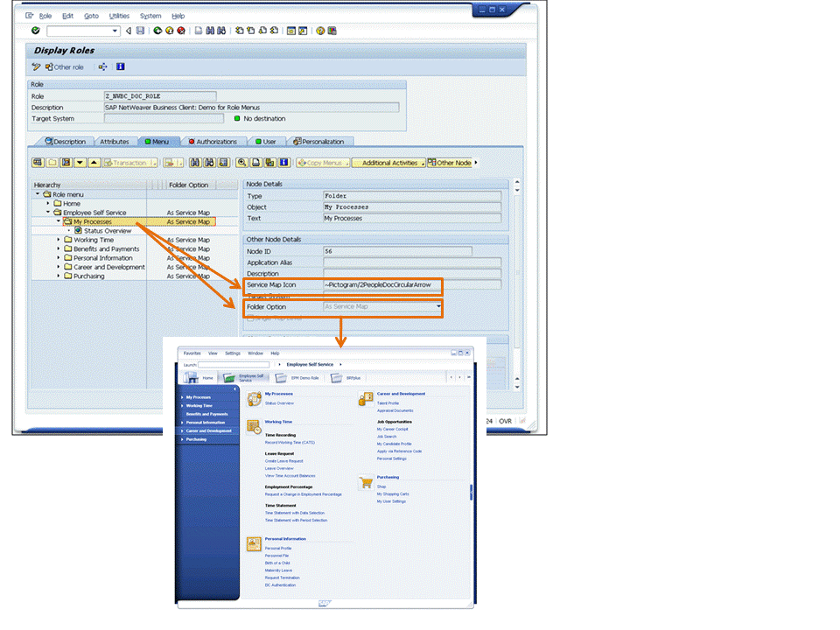Click into the Service Map Icon field
Image resolution: width=840 pixels, height=630 pixels.
[412, 285]
